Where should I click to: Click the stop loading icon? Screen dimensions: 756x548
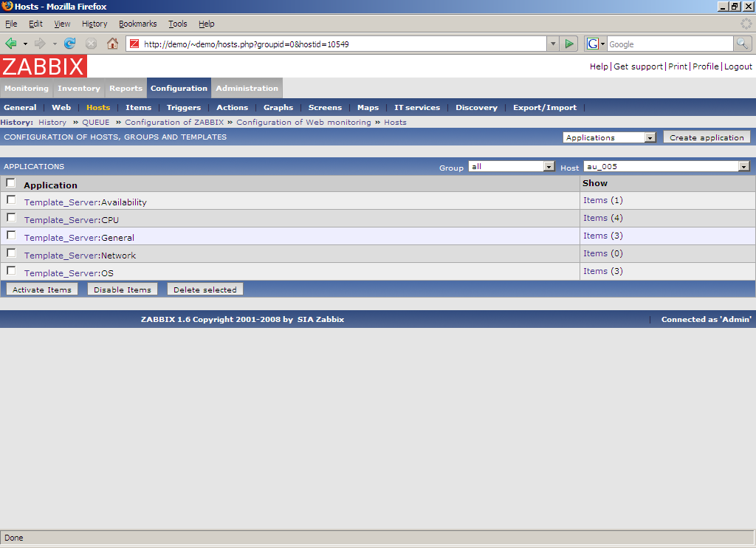pyautogui.click(x=91, y=44)
